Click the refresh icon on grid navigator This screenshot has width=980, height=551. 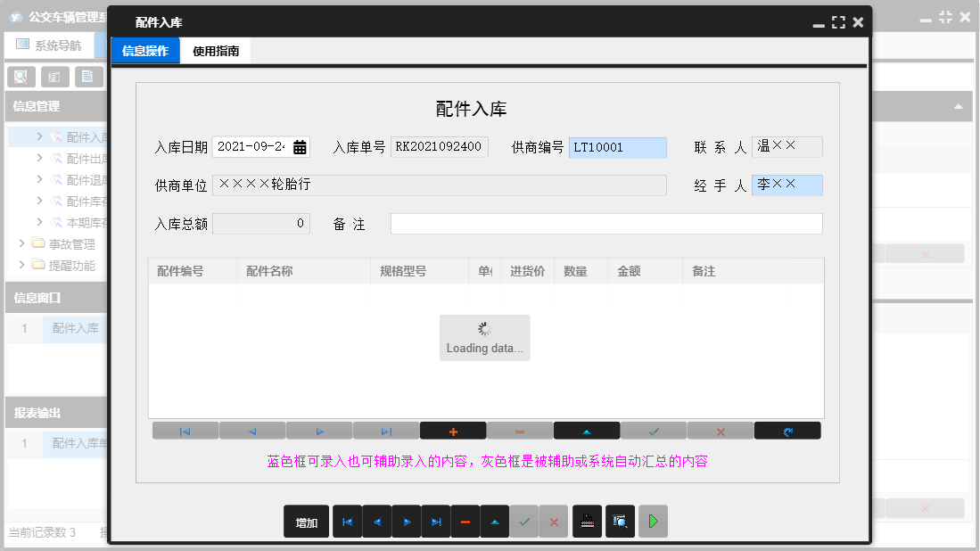(787, 430)
